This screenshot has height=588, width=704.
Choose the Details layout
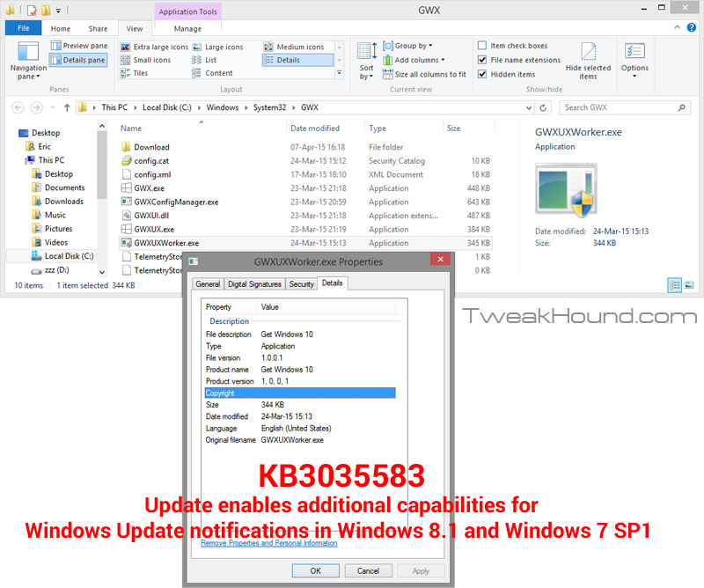tap(297, 60)
